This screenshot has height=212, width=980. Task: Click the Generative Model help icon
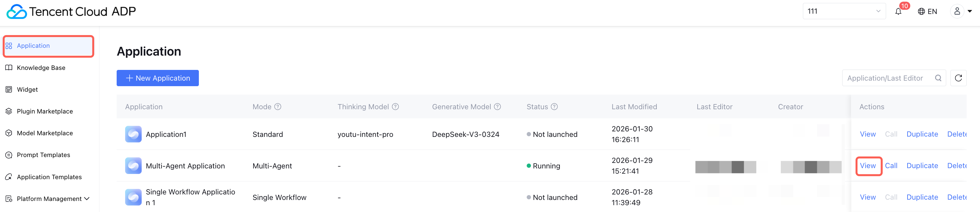point(497,107)
